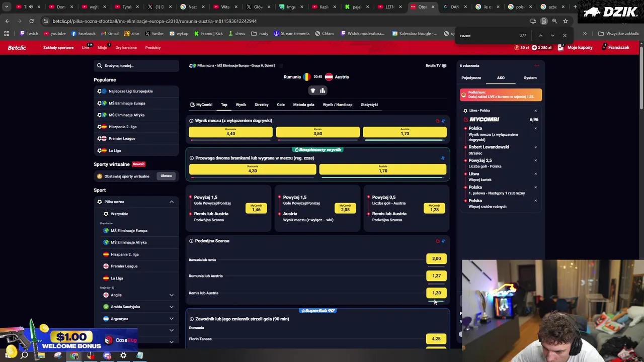Show hidden bookmarks overflow chevron
644x362 pixels.
pyautogui.click(x=585, y=33)
